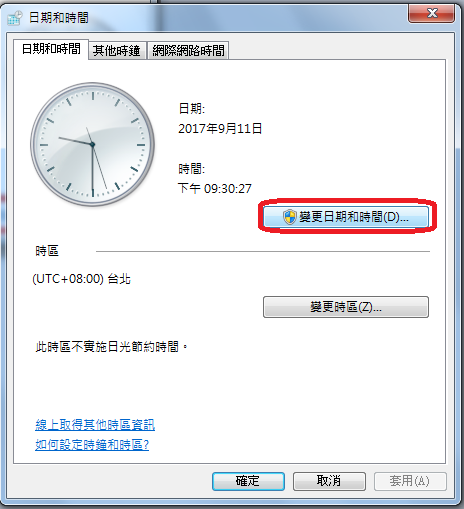Click the Date and Time title bar icon
The image size is (464, 509).
click(15, 18)
